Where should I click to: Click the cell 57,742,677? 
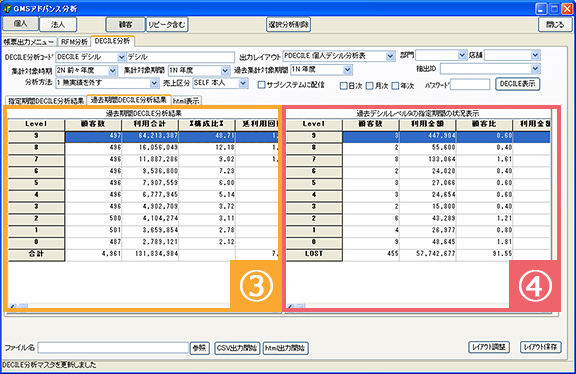tap(428, 254)
